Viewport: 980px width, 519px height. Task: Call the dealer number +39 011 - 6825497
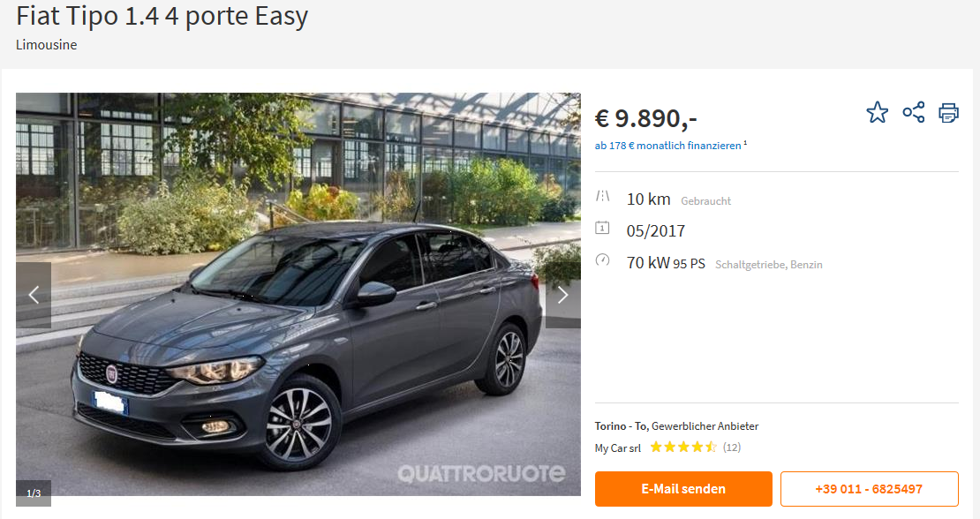pyautogui.click(x=869, y=489)
